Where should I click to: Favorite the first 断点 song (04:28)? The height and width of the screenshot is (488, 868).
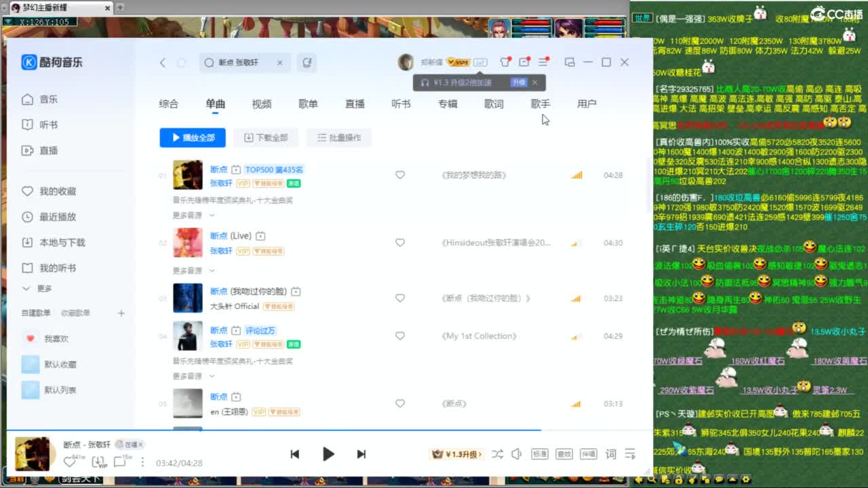400,175
